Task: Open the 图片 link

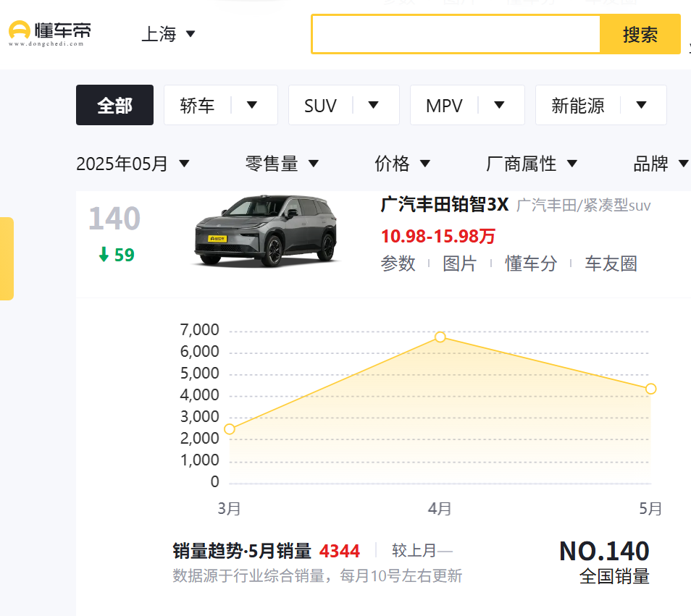Action: (x=460, y=263)
